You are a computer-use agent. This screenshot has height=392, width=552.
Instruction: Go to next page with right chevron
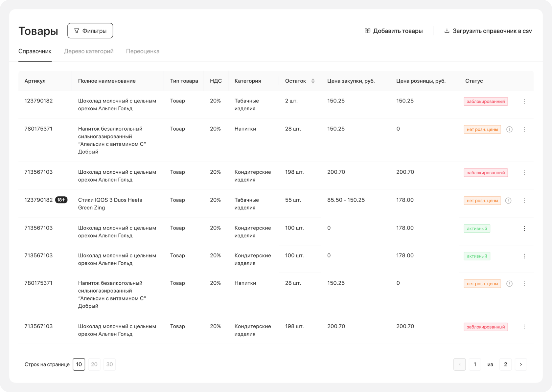[x=521, y=364]
